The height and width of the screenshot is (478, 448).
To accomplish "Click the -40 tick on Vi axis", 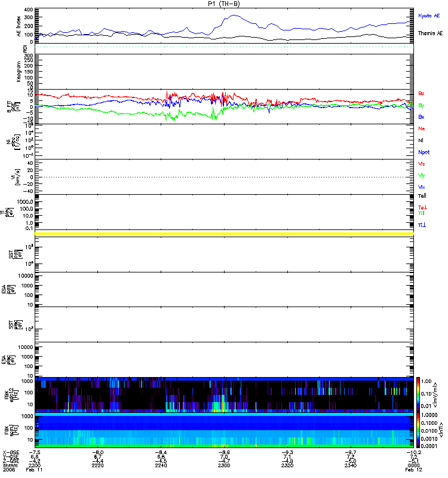I will [29, 191].
